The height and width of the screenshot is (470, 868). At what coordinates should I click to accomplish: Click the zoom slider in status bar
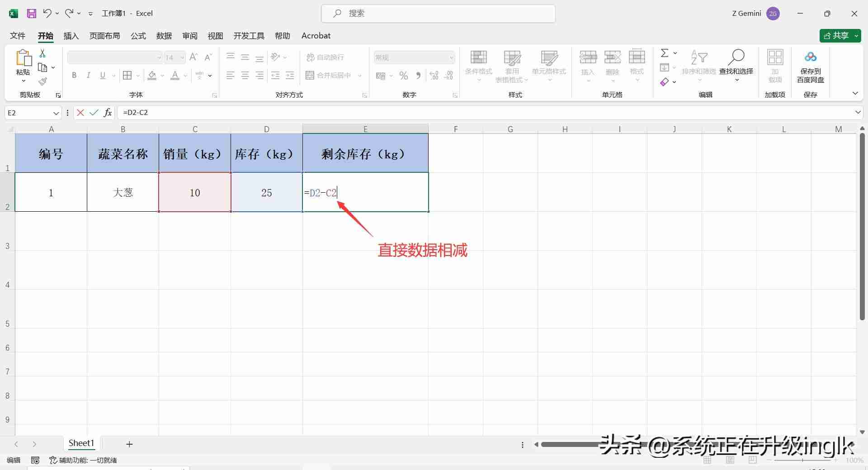point(802,460)
